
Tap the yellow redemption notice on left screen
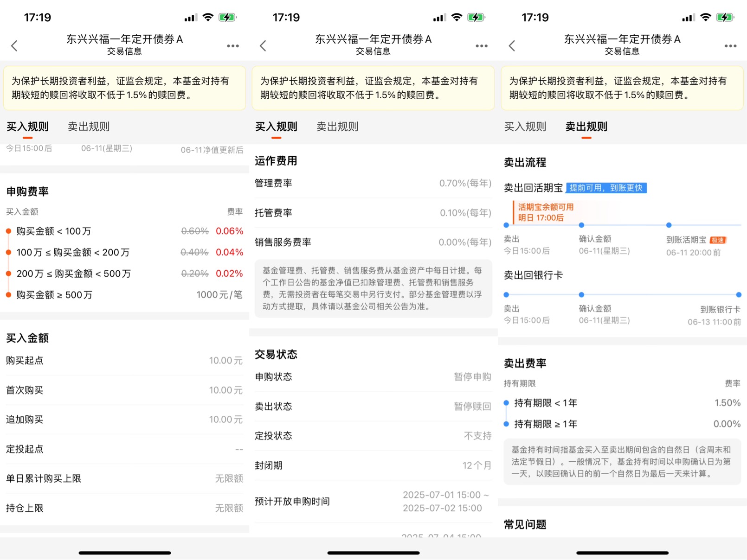click(x=124, y=88)
